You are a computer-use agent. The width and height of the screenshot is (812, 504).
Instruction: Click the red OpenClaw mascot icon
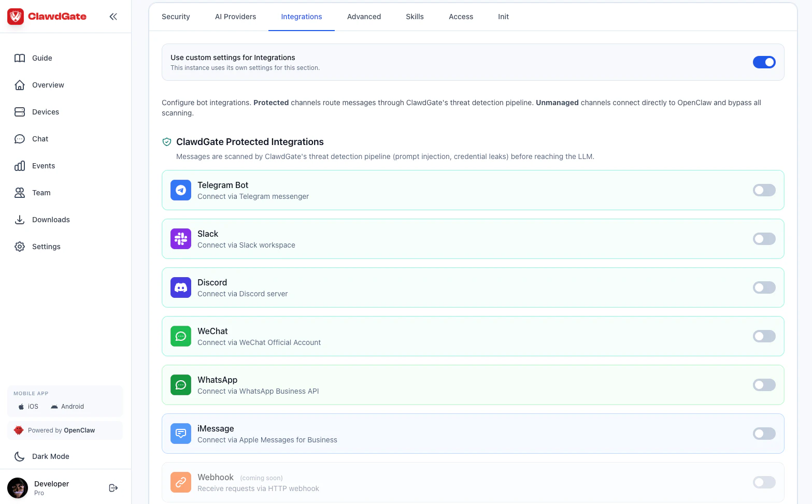(x=19, y=430)
